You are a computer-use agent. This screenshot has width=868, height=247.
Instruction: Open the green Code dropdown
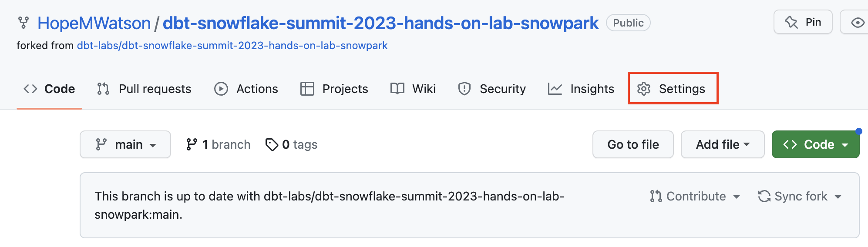tap(815, 144)
